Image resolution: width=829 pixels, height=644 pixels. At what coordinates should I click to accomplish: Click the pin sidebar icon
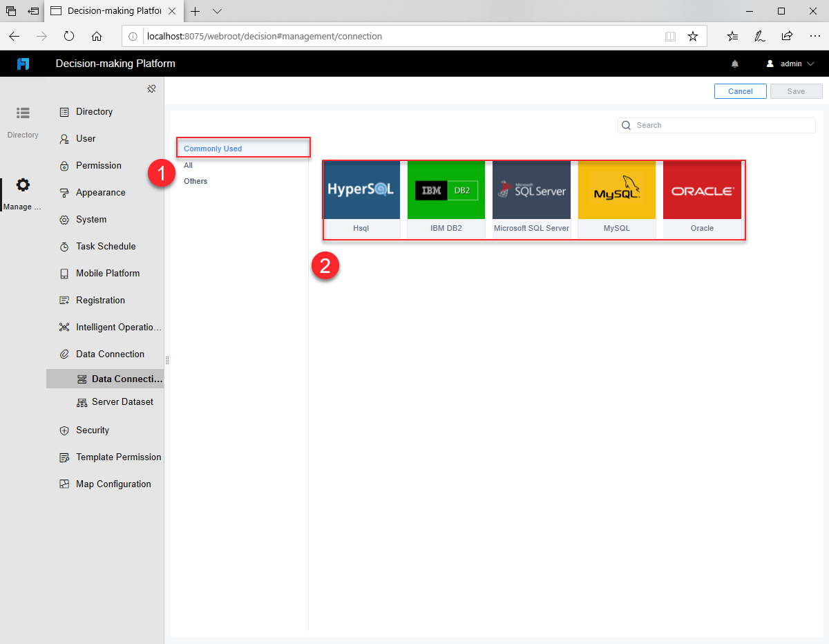151,88
